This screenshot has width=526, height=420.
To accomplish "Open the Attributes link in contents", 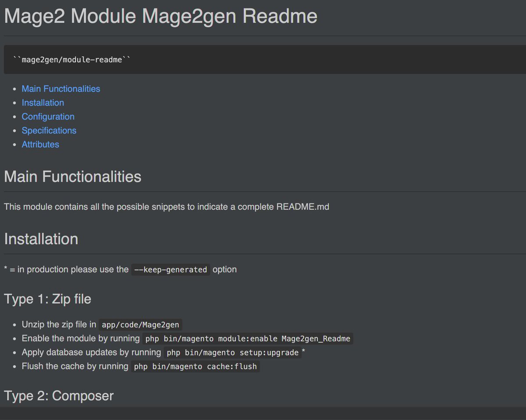I will point(40,144).
